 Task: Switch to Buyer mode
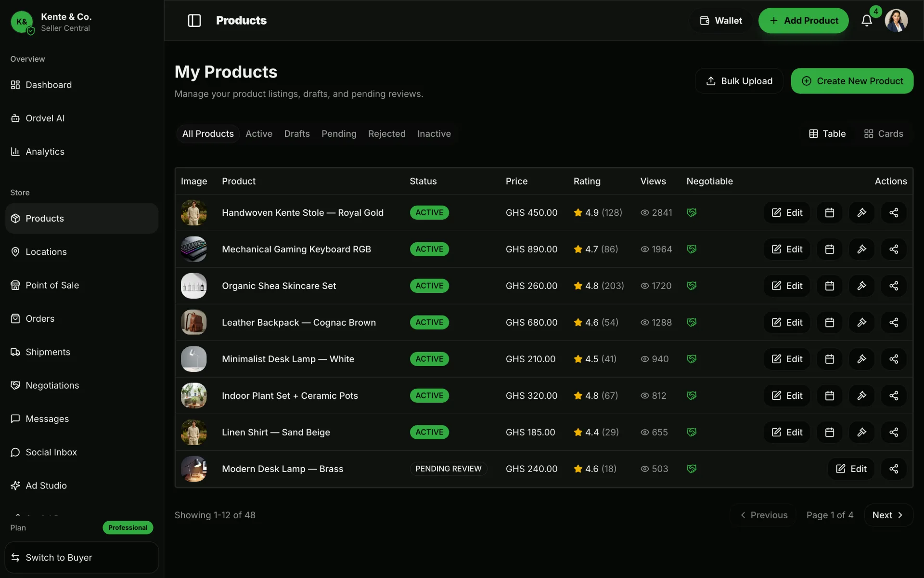pyautogui.click(x=82, y=557)
